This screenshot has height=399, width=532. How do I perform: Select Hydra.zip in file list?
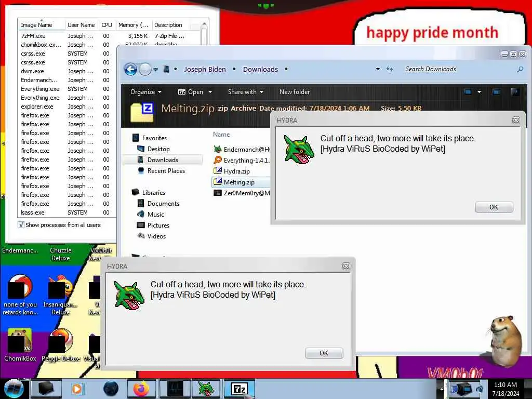coord(236,171)
